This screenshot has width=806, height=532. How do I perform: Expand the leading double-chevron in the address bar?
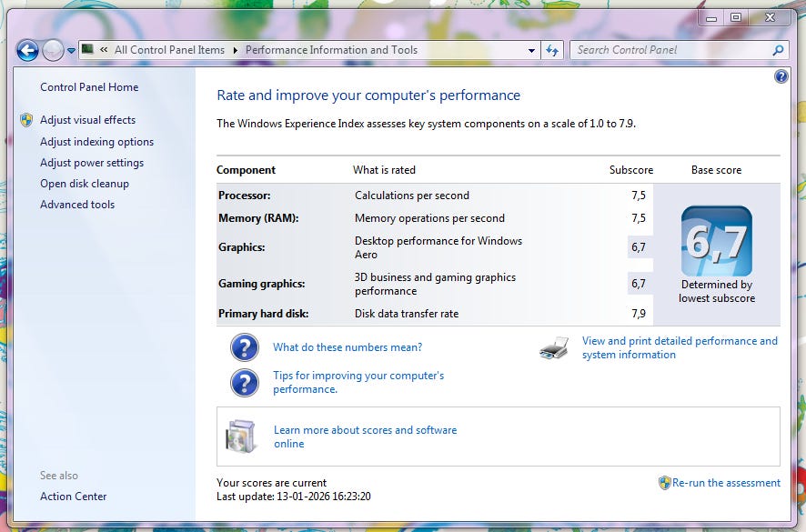click(105, 51)
